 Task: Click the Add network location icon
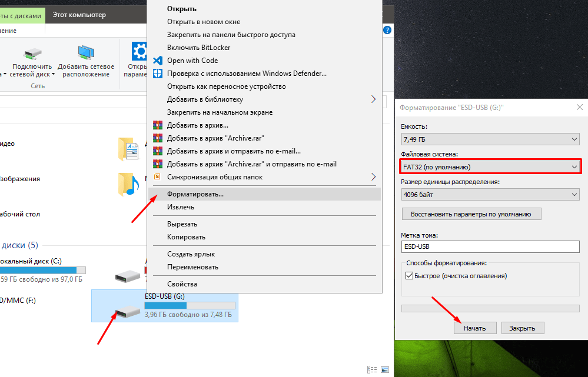pyautogui.click(x=86, y=54)
